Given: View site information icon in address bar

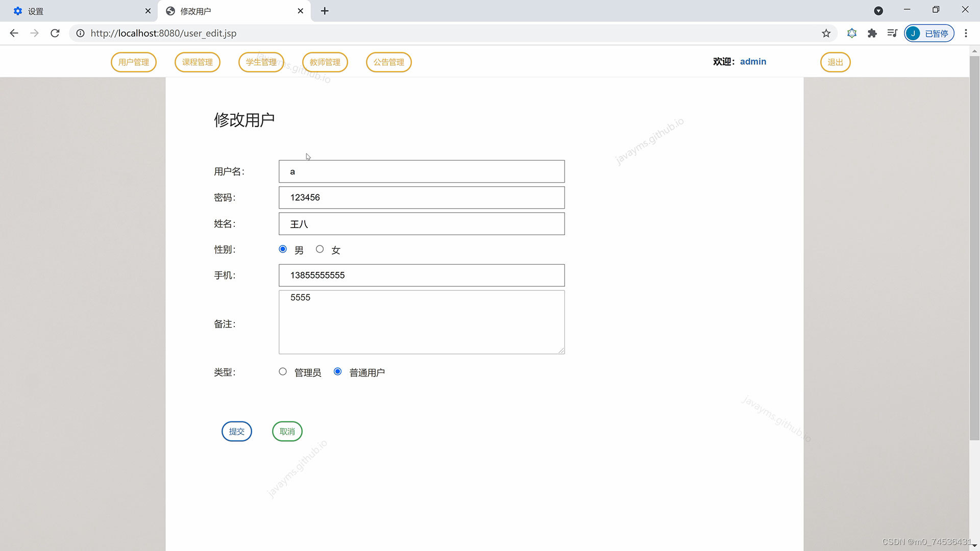Looking at the screenshot, I should click(80, 33).
